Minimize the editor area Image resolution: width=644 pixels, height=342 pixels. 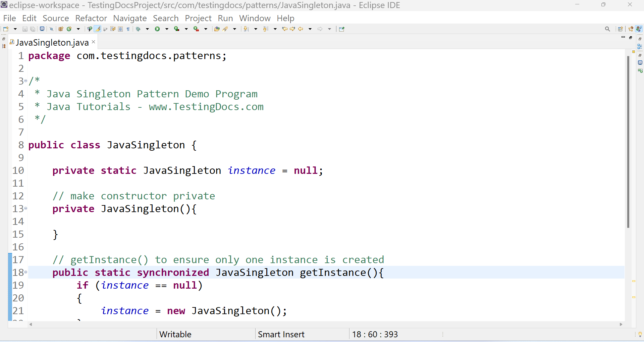click(623, 38)
